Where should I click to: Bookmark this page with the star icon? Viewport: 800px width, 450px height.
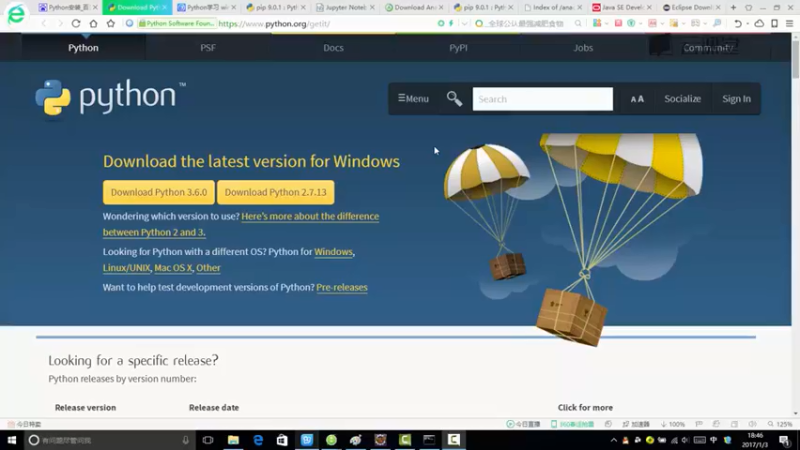click(111, 23)
